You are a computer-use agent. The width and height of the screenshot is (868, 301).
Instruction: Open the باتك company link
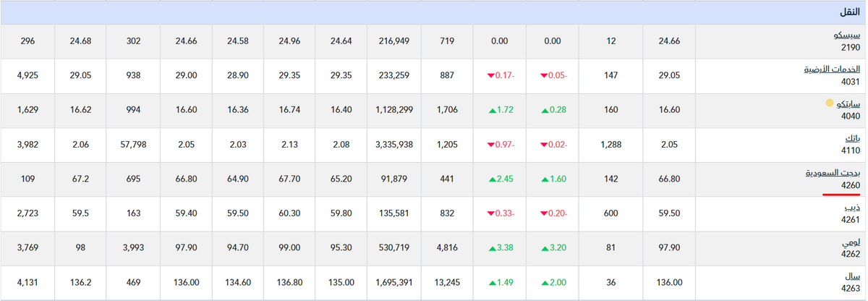pos(853,137)
